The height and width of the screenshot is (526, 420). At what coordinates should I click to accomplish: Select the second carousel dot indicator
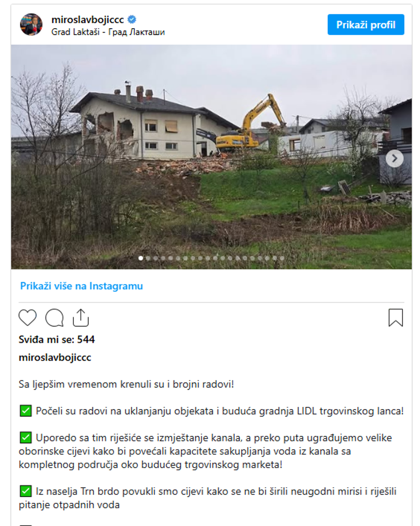coord(148,258)
